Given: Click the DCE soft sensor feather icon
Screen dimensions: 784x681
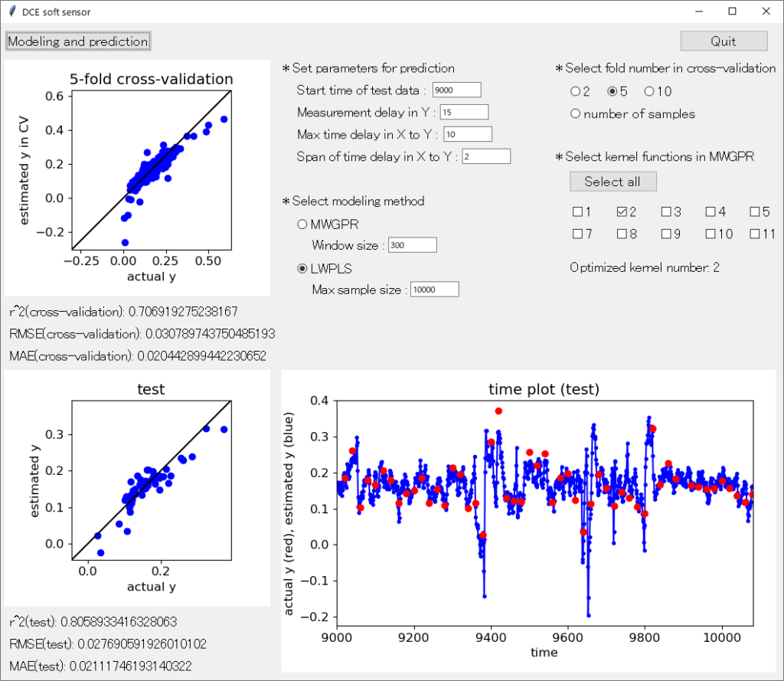Looking at the screenshot, I should [x=12, y=11].
